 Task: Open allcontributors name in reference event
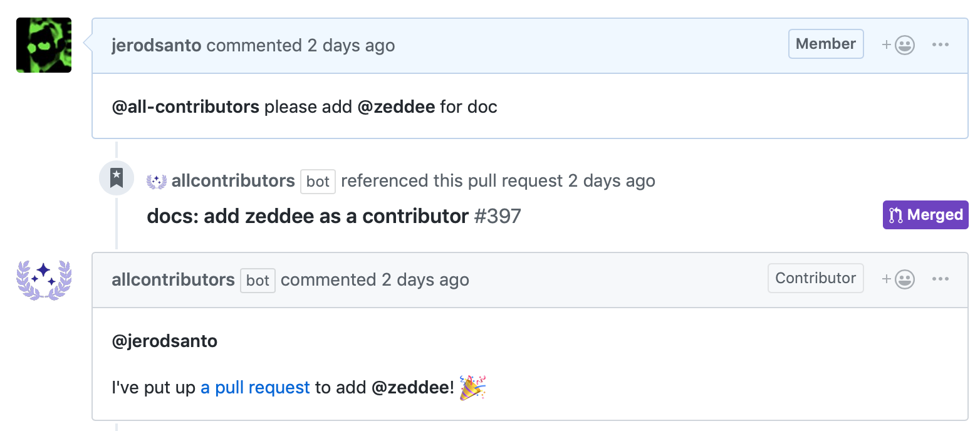coord(233,181)
